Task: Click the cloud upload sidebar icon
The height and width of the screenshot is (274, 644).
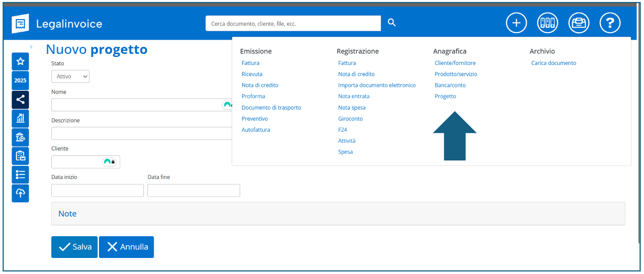Action: 20,193
